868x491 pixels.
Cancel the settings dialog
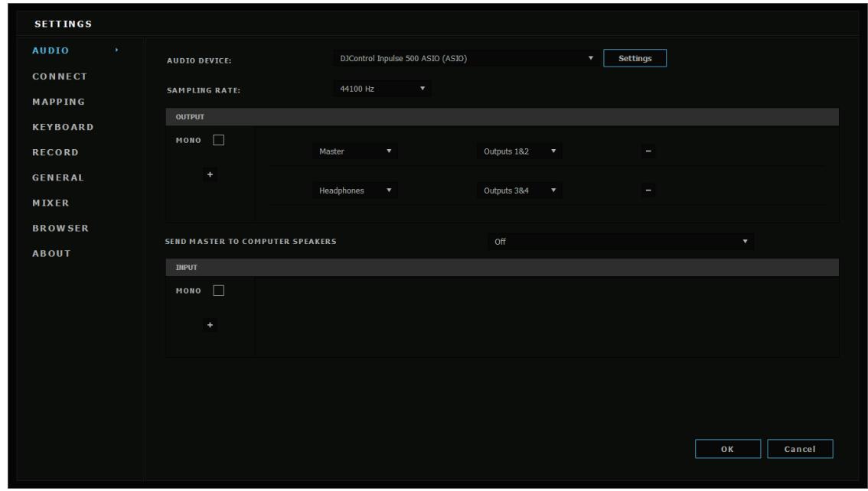coord(800,449)
